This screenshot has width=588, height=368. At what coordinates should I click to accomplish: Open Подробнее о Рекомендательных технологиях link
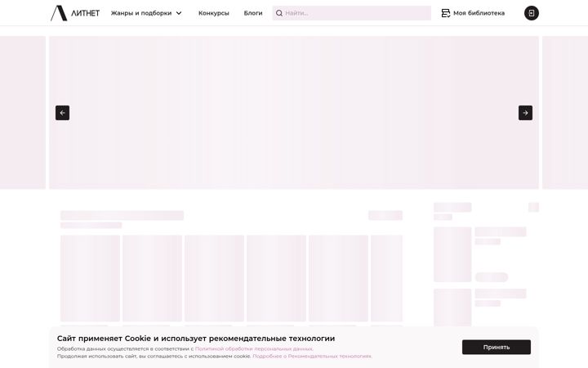pos(312,356)
